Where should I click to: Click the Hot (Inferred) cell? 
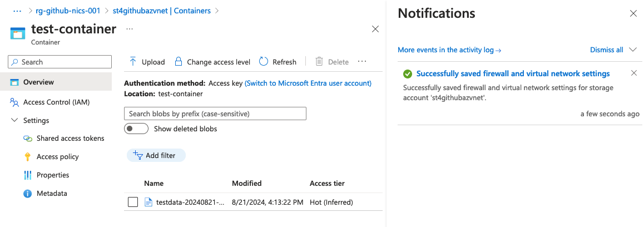click(x=331, y=203)
